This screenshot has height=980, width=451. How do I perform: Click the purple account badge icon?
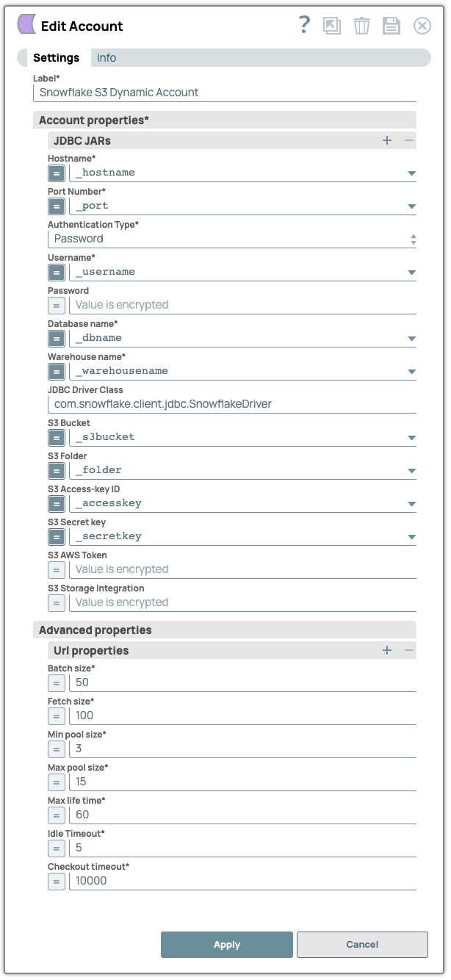[x=26, y=25]
